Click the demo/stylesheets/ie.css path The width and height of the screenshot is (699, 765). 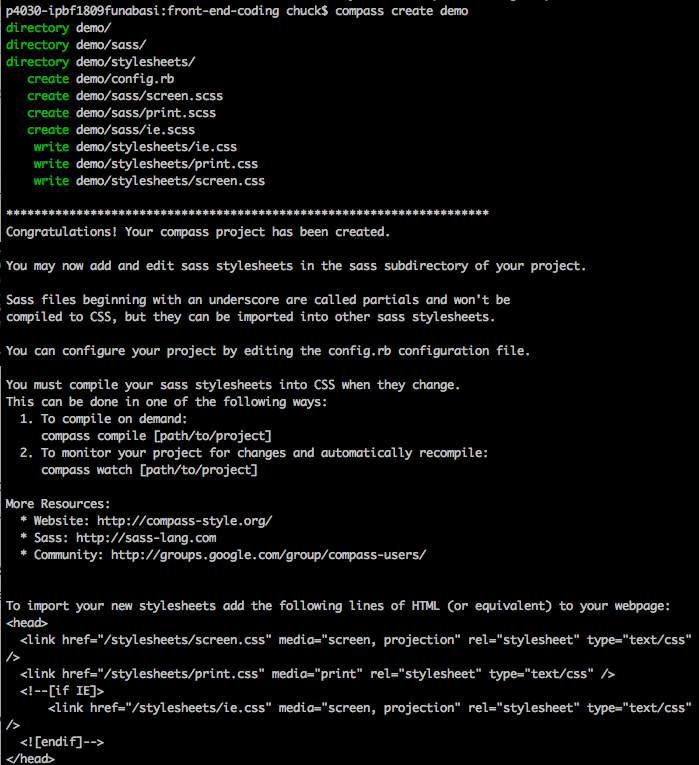(156, 147)
